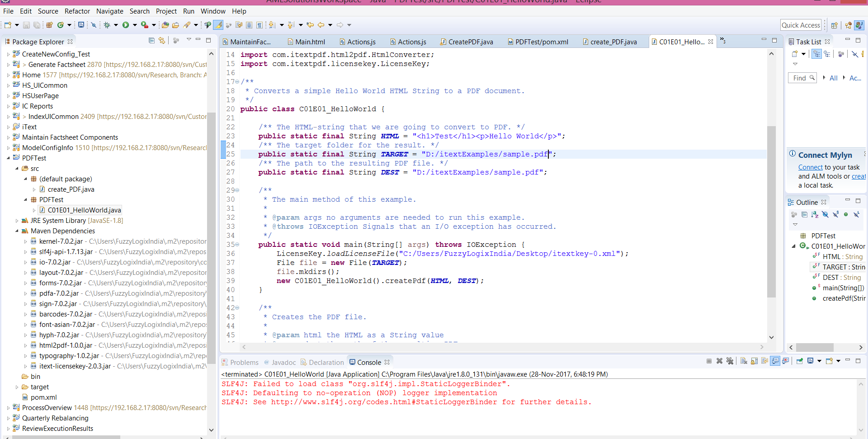Toggle Show Console on Standard Out
868x439 pixels.
775,361
